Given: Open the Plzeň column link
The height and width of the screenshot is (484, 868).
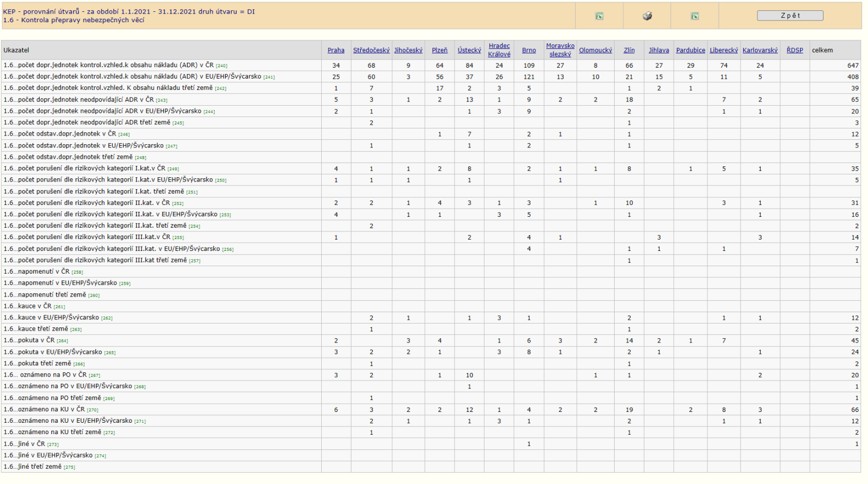Looking at the screenshot, I should coord(439,50).
